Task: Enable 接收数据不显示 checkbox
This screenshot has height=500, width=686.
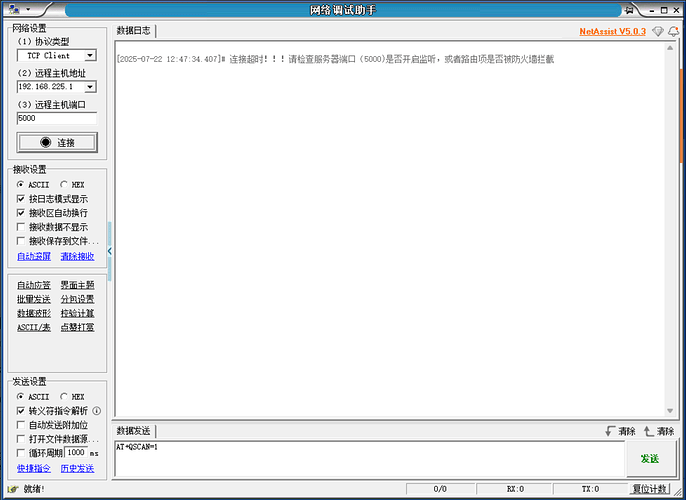Action: pos(21,227)
